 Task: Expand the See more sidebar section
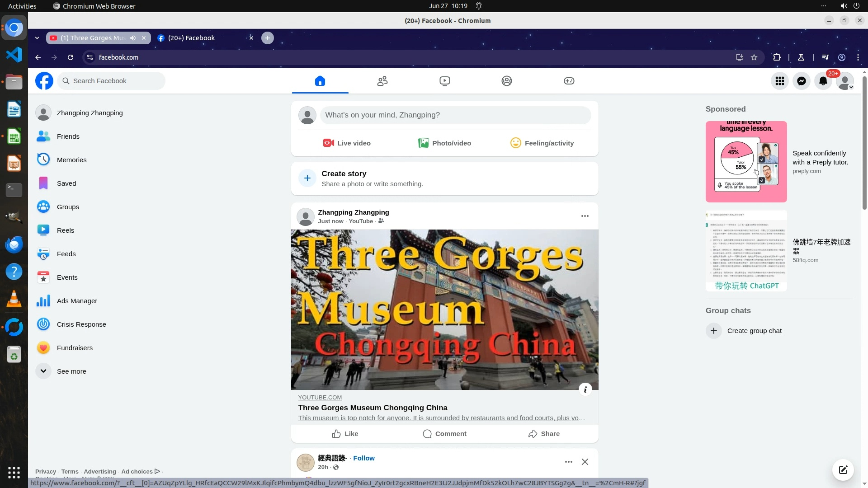tap(71, 371)
